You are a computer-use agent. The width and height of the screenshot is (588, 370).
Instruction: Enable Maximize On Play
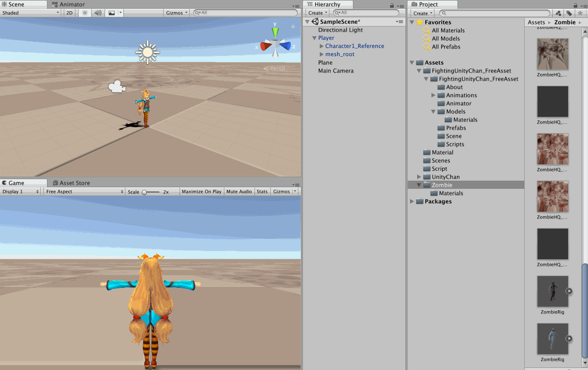[201, 191]
